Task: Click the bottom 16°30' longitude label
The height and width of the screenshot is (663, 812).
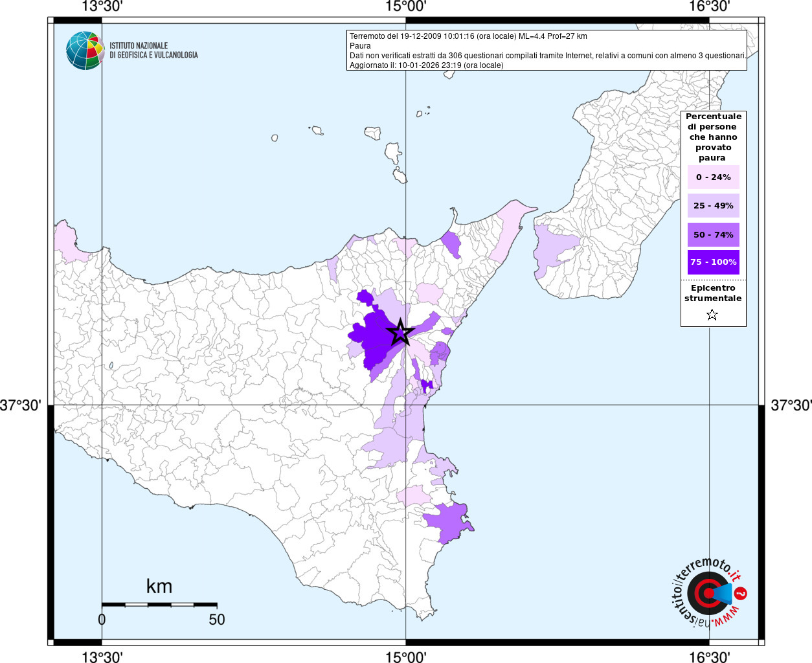Action: pos(709,657)
